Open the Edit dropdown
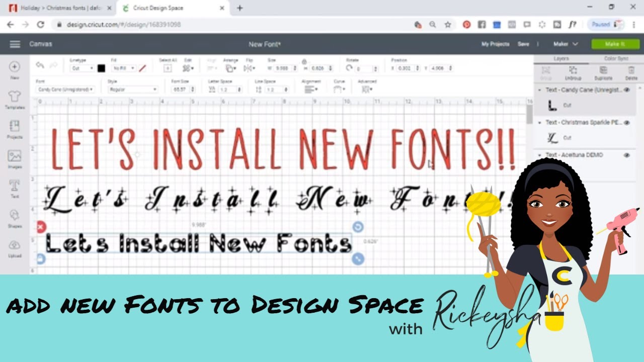644x362 pixels. click(188, 68)
